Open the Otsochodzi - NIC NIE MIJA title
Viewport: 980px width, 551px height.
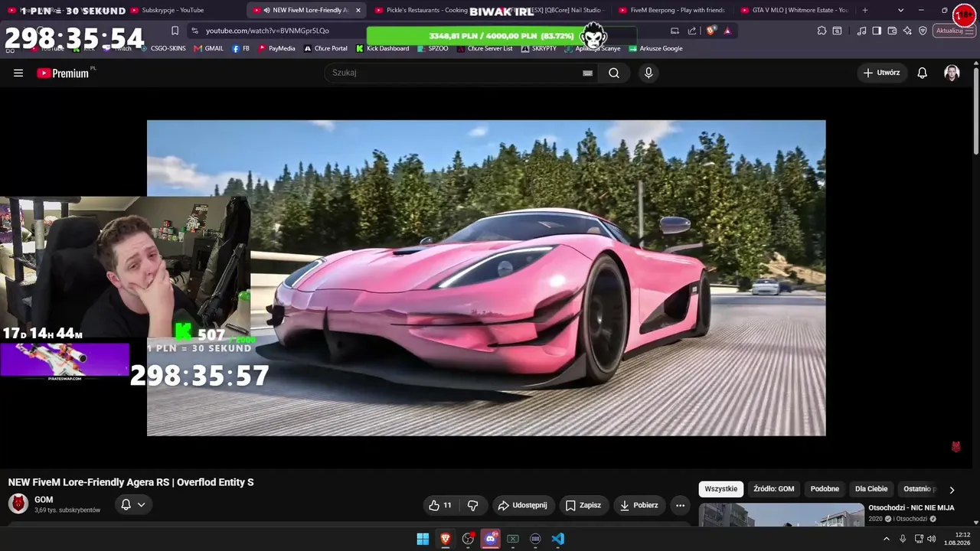[x=911, y=507]
